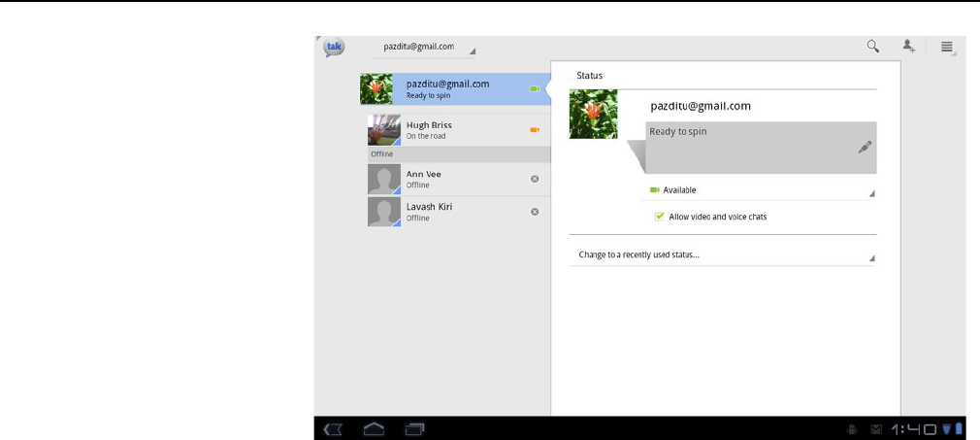Click Ann Vee placeholder avatar
This screenshot has height=440, width=980.
click(x=383, y=180)
